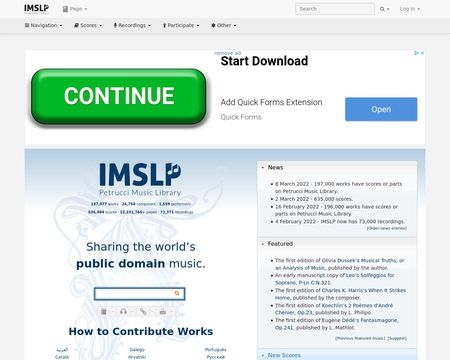Image resolution: width=450 pixels, height=360 pixels.
Task: Click the recordings count statistic link
Action: click(177, 212)
